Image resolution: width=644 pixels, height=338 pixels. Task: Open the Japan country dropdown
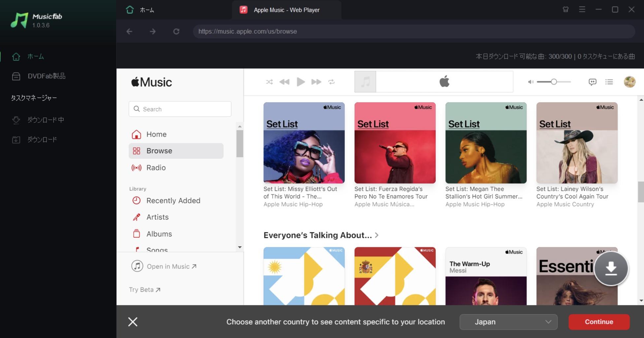508,322
